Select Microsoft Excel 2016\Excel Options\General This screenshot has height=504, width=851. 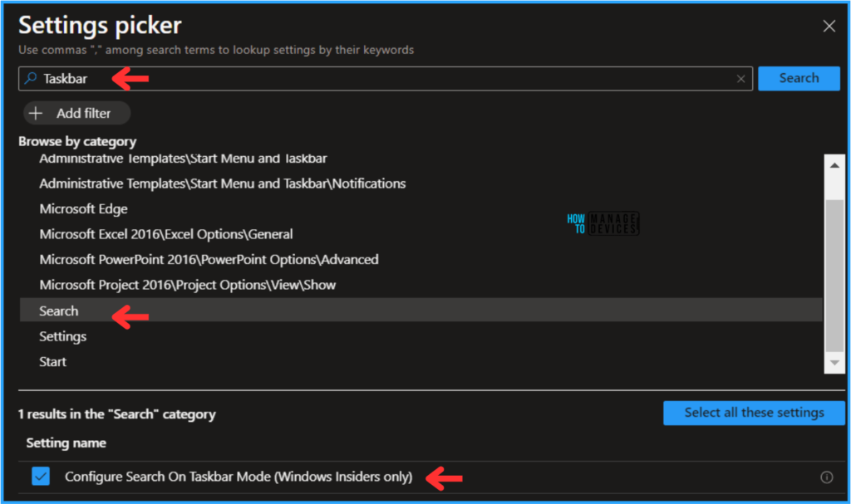coord(165,234)
